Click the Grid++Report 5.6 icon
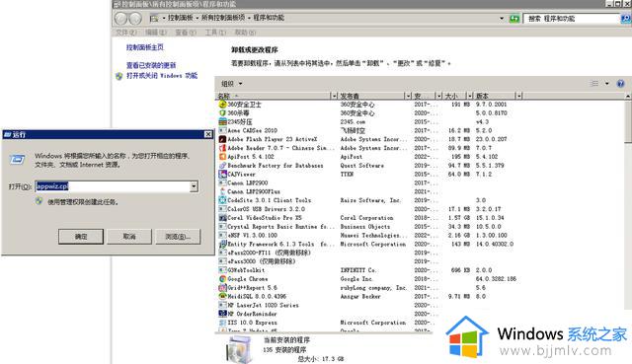The image size is (632, 364). [222, 287]
